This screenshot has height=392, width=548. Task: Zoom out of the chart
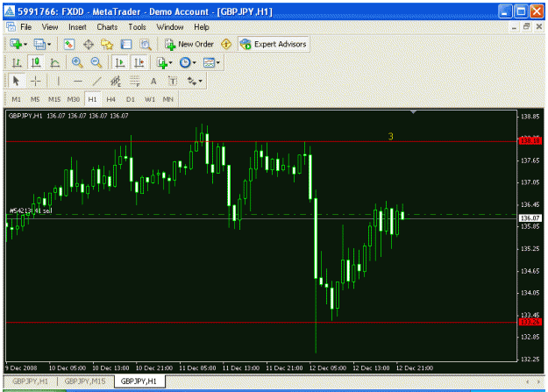(x=96, y=63)
